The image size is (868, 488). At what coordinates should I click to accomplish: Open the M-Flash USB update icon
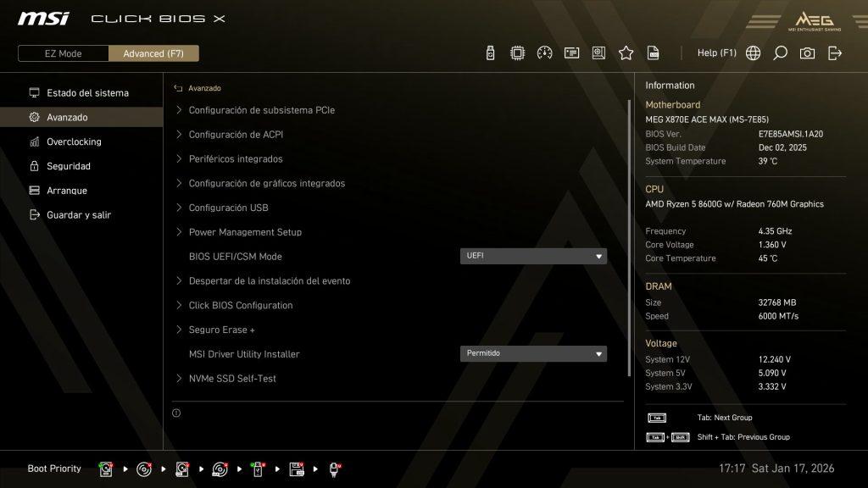(490, 53)
